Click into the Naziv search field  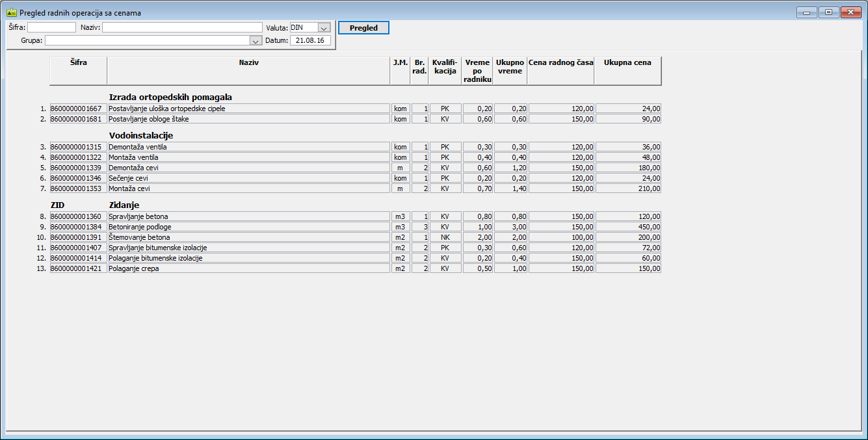coord(182,27)
